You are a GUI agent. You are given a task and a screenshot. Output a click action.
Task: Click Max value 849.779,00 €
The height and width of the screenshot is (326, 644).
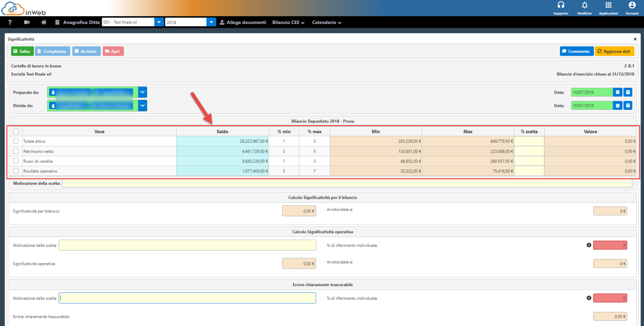tap(501, 141)
